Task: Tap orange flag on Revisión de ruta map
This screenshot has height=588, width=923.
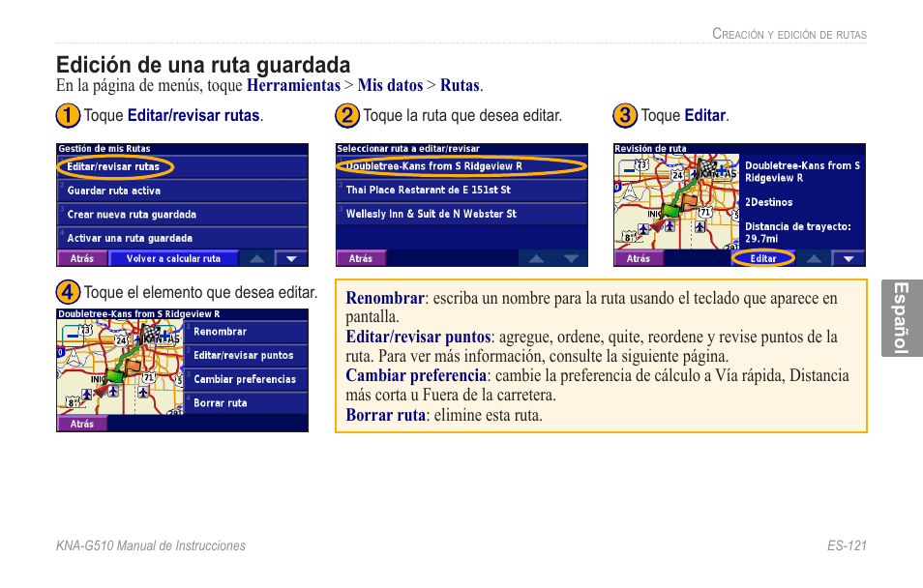Action: pyautogui.click(x=689, y=202)
